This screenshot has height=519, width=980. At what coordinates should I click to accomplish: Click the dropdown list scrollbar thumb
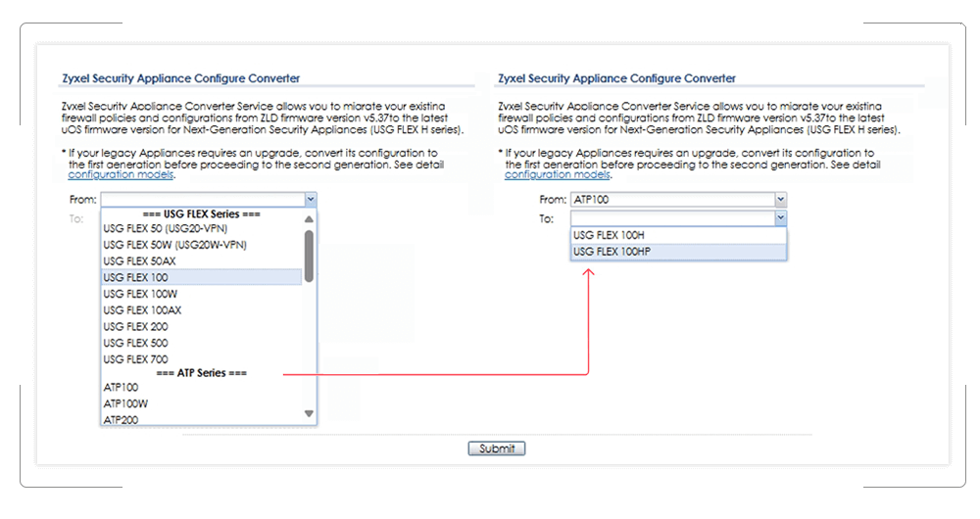click(309, 256)
